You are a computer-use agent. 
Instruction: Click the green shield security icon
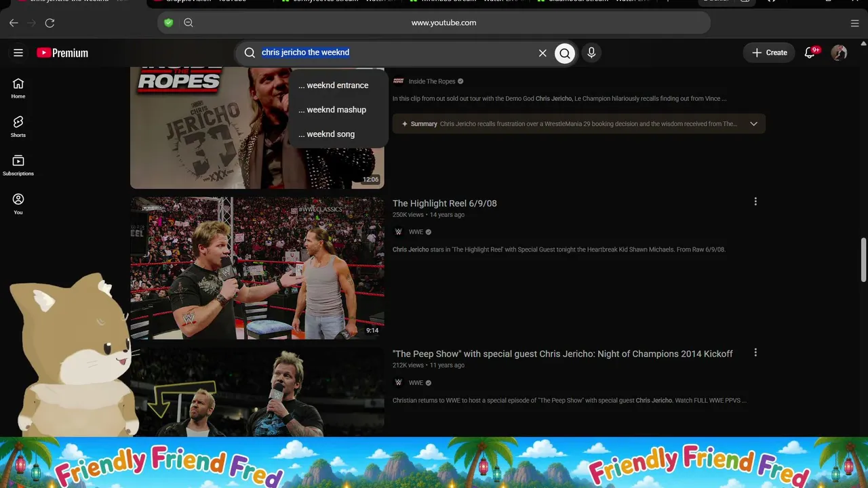[169, 22]
